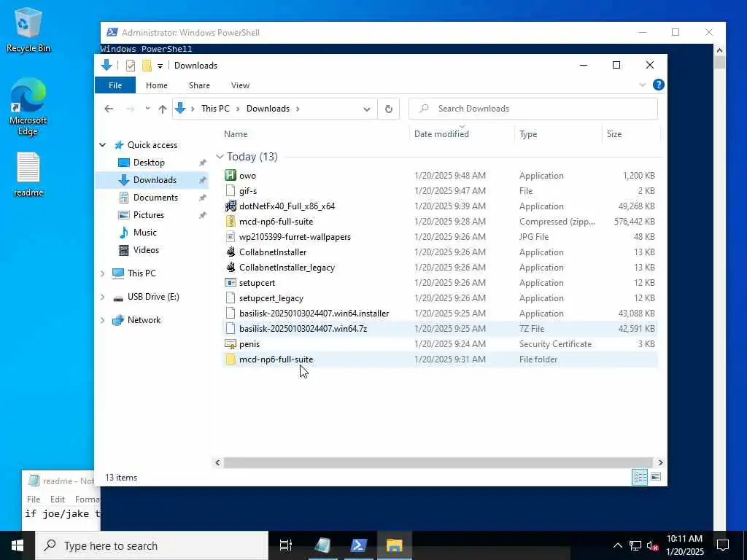This screenshot has width=747, height=560.
Task: Click New folder quick access toolbar icon
Action: [147, 66]
